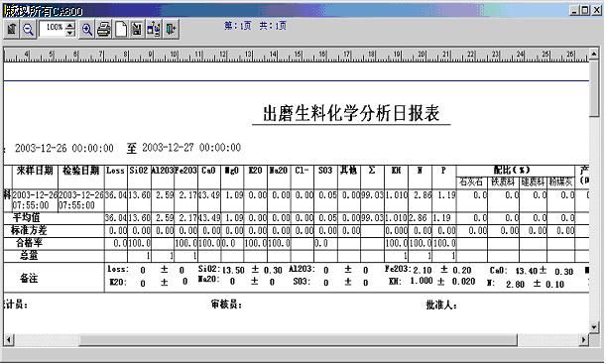Click the horizontal scrollbar right arrow
The image size is (606, 364).
[584, 340]
